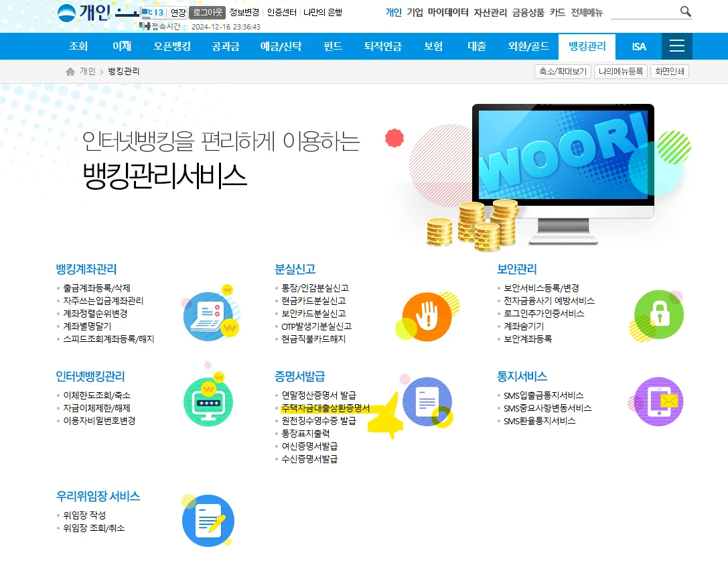Open 출금계좌등록/삭제 link
Viewport: 728px width, 561px height.
[x=96, y=288]
